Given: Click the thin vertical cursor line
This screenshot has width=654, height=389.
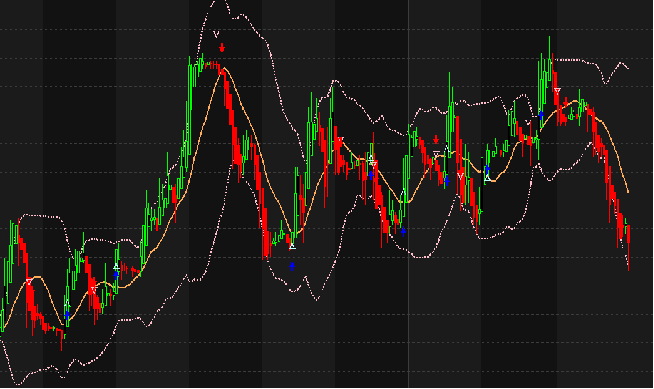Looking at the screenshot, I should pyautogui.click(x=408, y=194).
